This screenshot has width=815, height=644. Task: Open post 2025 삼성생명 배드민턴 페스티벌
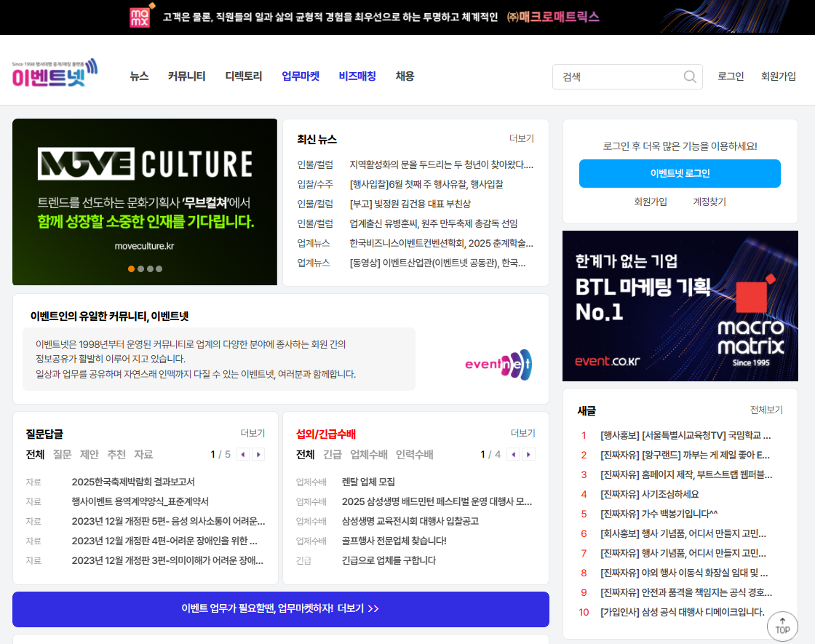(x=437, y=501)
